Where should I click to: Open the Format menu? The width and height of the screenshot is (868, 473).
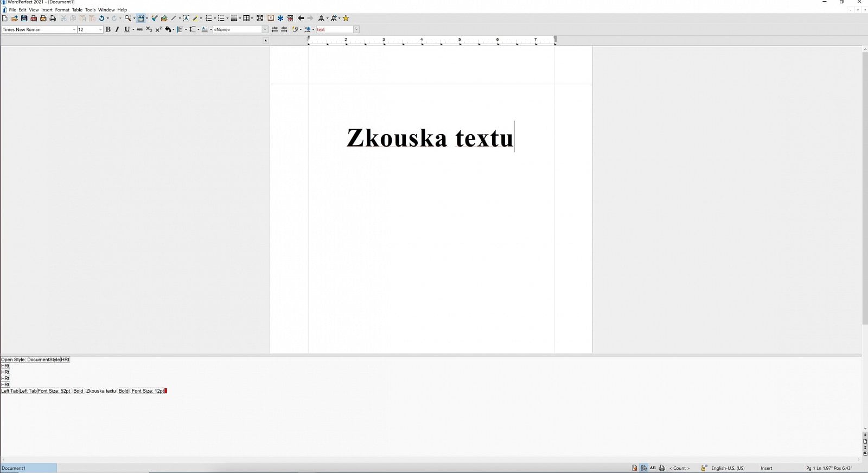point(62,10)
